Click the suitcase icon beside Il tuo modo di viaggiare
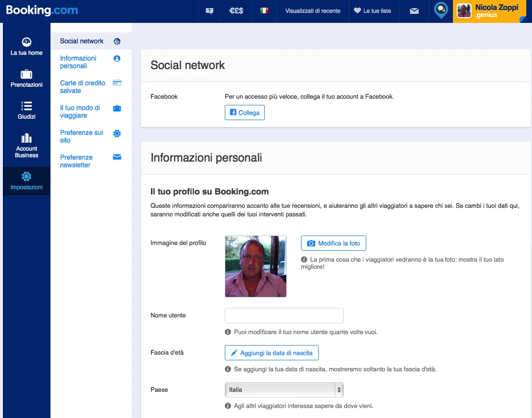The height and width of the screenshot is (418, 532). pyautogui.click(x=117, y=108)
